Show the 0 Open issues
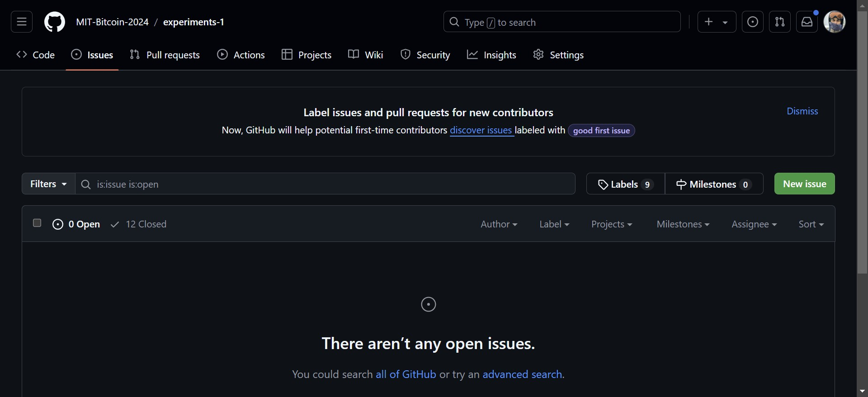The image size is (868, 397). coord(76,224)
